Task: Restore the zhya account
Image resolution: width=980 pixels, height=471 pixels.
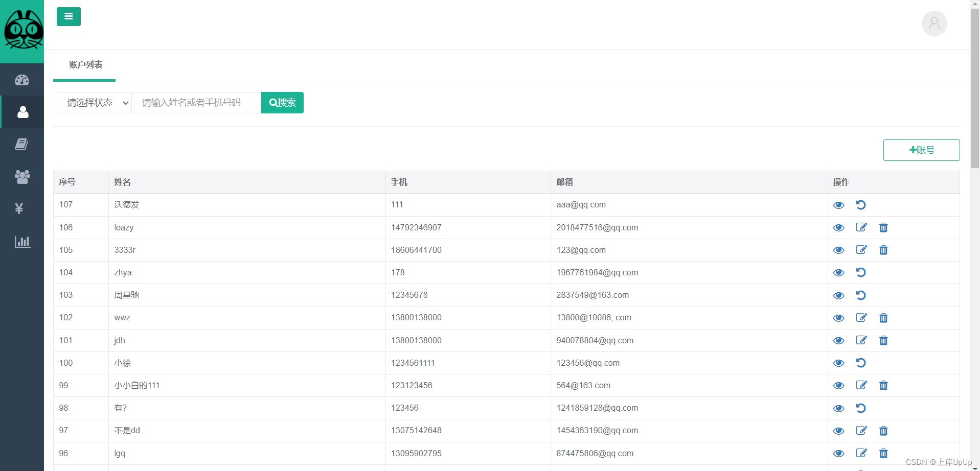Action: pos(861,272)
